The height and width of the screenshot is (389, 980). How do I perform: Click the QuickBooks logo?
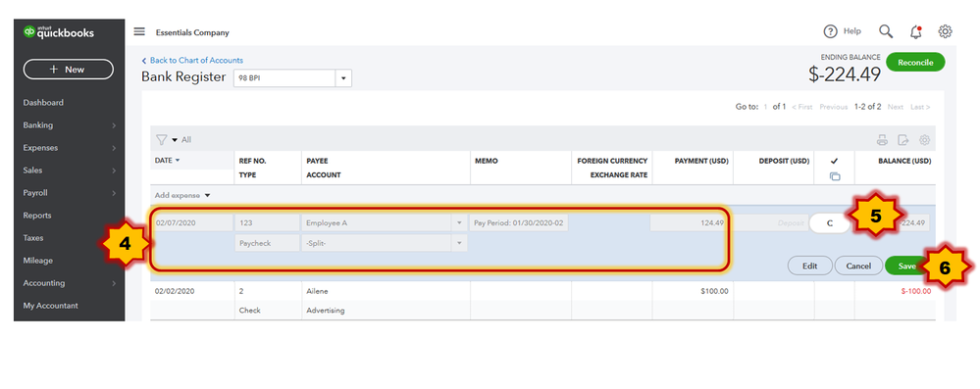point(58,31)
